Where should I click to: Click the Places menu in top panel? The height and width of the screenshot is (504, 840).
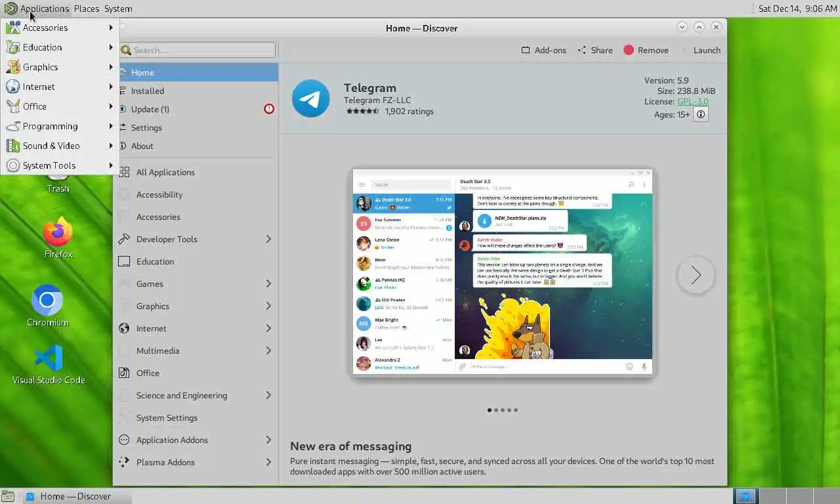coord(87,9)
